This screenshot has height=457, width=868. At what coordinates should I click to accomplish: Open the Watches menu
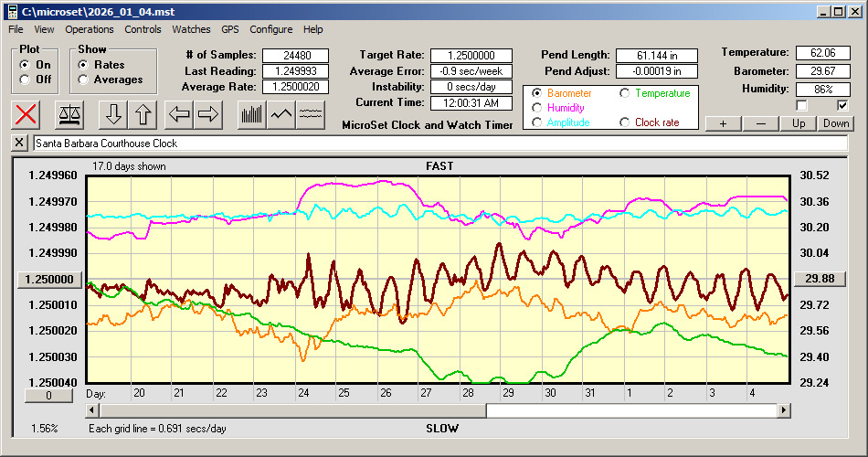coord(191,29)
